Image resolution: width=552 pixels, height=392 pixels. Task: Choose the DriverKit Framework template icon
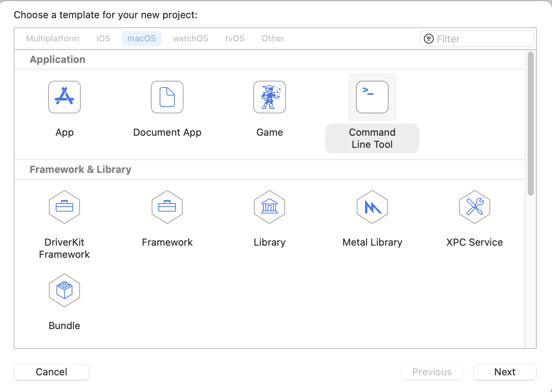64,207
